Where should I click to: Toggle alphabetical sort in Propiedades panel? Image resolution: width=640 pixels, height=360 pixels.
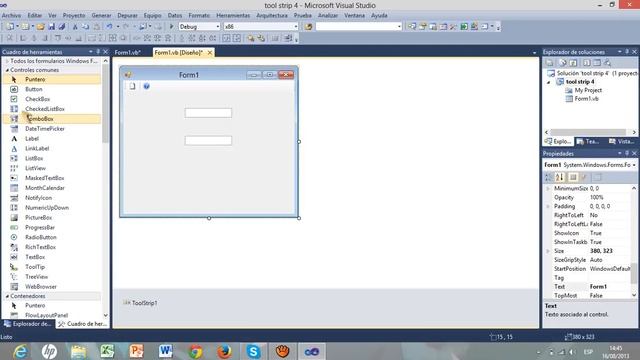(x=560, y=177)
